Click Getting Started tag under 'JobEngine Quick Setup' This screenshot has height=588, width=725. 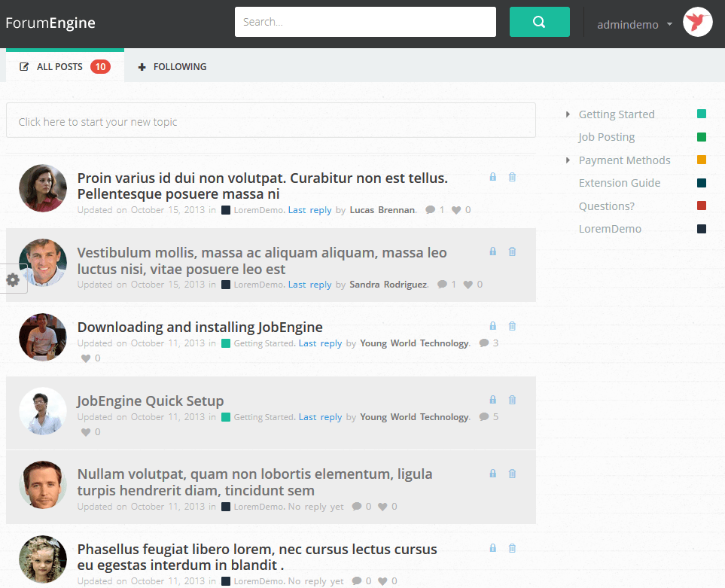258,417
